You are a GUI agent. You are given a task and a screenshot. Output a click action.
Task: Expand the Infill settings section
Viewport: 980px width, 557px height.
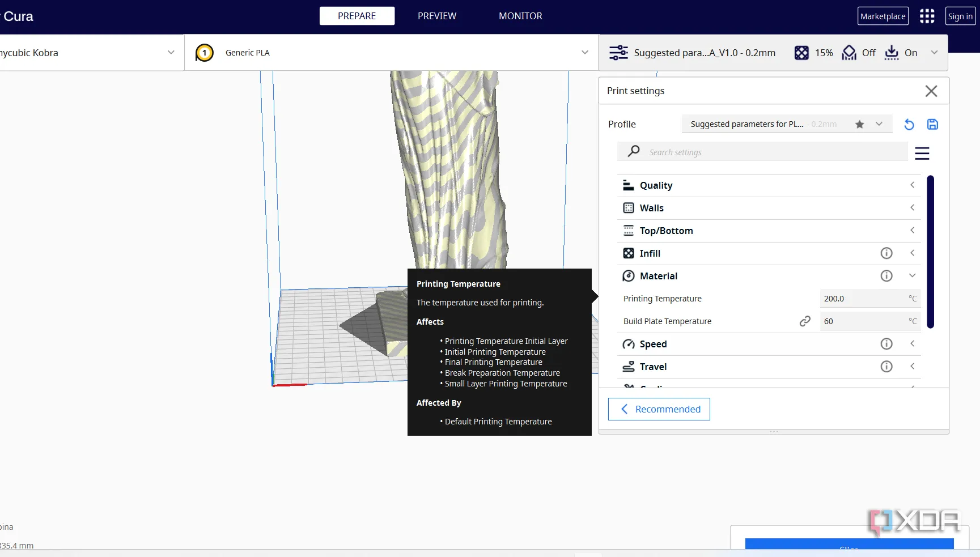pos(913,253)
